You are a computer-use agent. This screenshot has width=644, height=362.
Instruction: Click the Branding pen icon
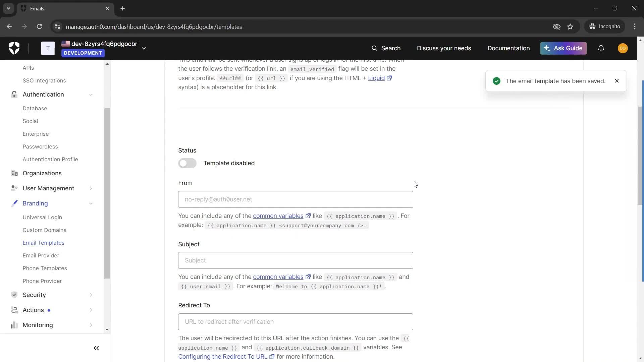tap(14, 203)
